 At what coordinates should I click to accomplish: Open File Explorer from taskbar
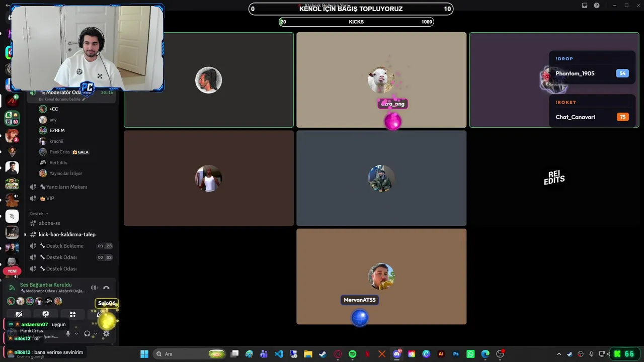pos(308,354)
